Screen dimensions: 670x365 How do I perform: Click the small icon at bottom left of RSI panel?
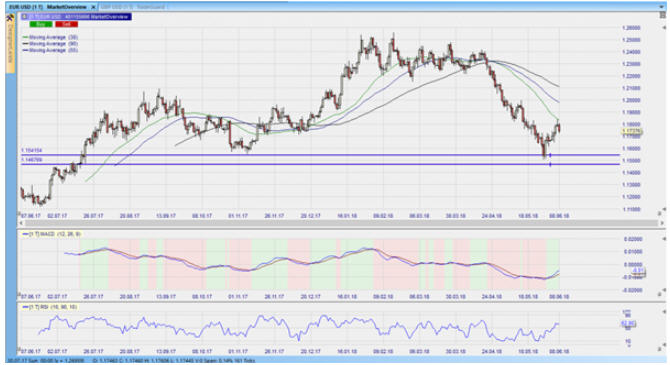(x=19, y=349)
